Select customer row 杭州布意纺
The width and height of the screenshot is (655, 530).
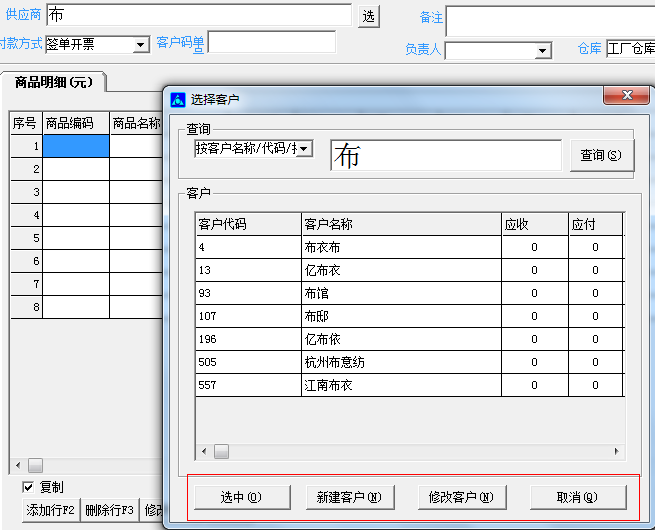click(x=409, y=362)
